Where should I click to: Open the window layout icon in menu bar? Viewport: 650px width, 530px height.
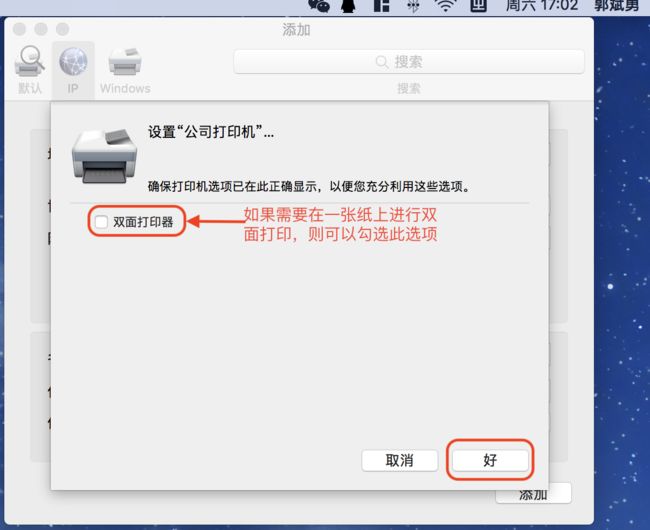pyautogui.click(x=381, y=5)
